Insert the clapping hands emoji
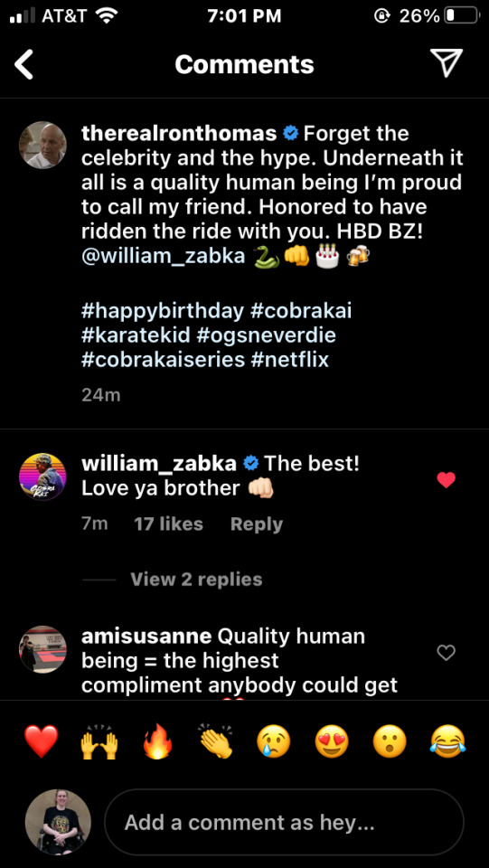 point(216,741)
